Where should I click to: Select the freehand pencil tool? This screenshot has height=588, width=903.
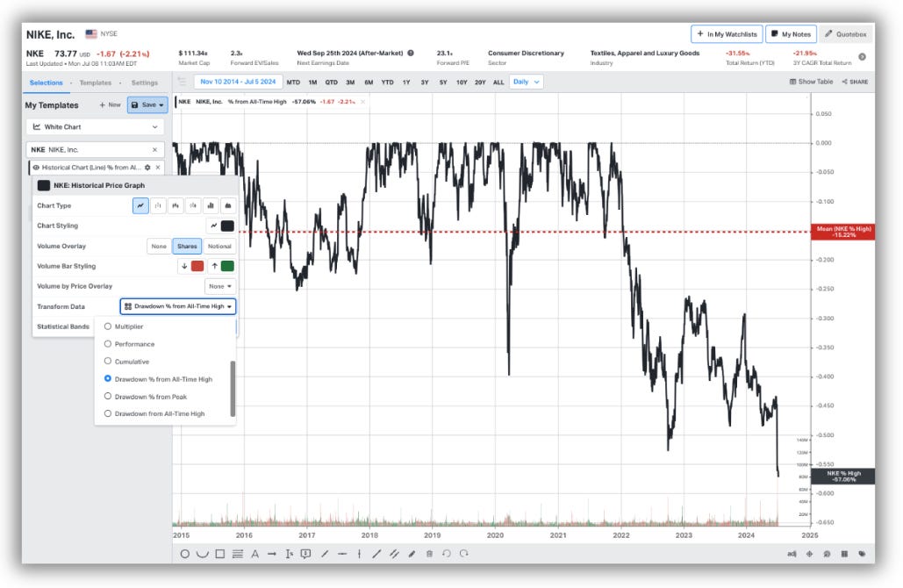point(412,554)
